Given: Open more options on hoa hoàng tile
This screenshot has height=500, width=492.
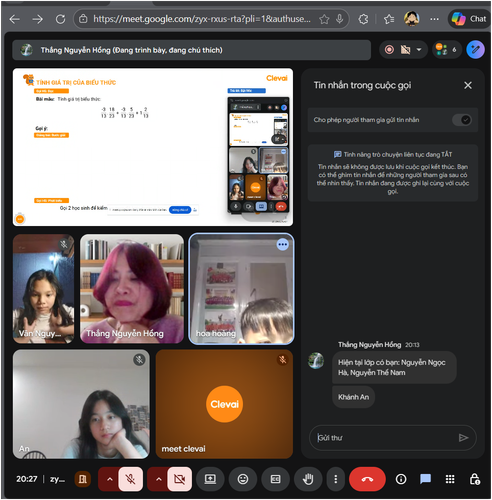Looking at the screenshot, I should [x=282, y=245].
